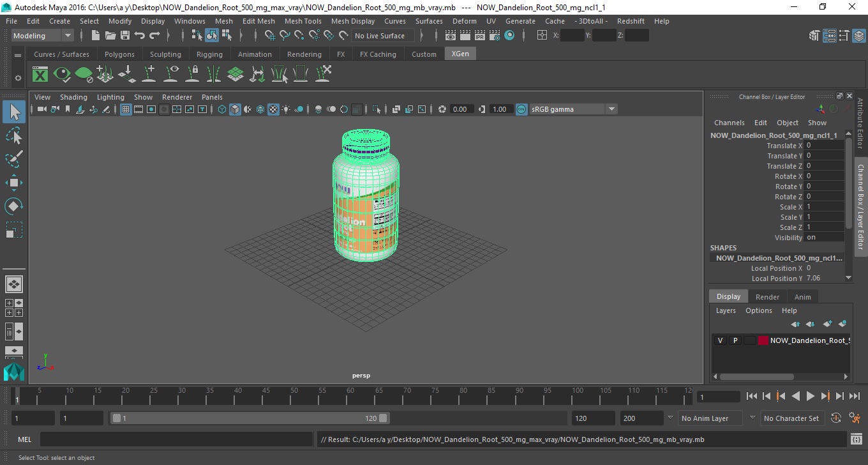Enable snap to points magnet icon

(x=299, y=36)
